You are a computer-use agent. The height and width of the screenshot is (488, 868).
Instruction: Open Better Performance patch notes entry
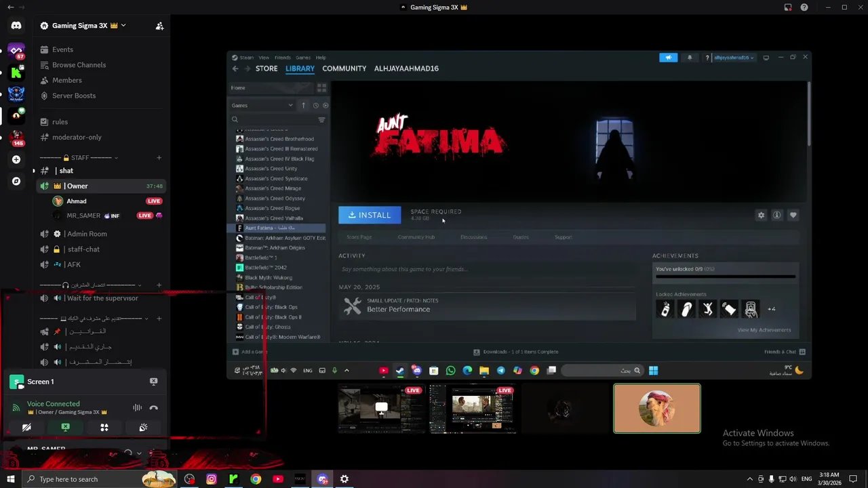coord(487,306)
